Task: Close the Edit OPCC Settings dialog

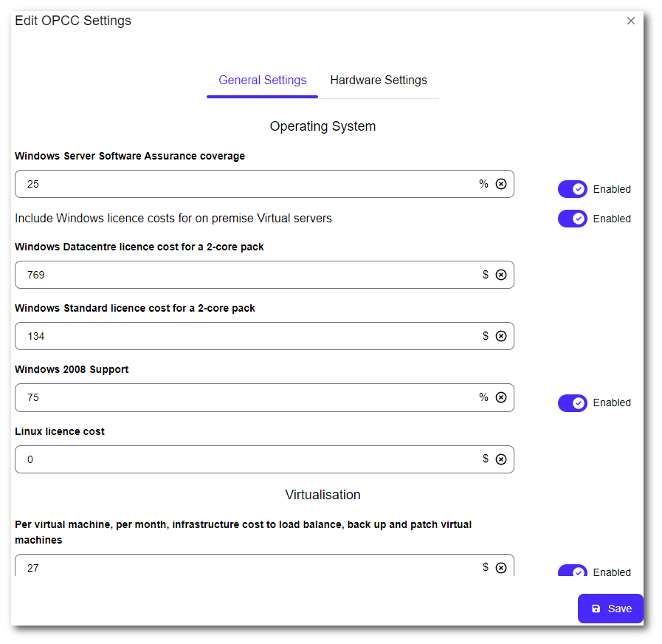Action: [x=631, y=21]
